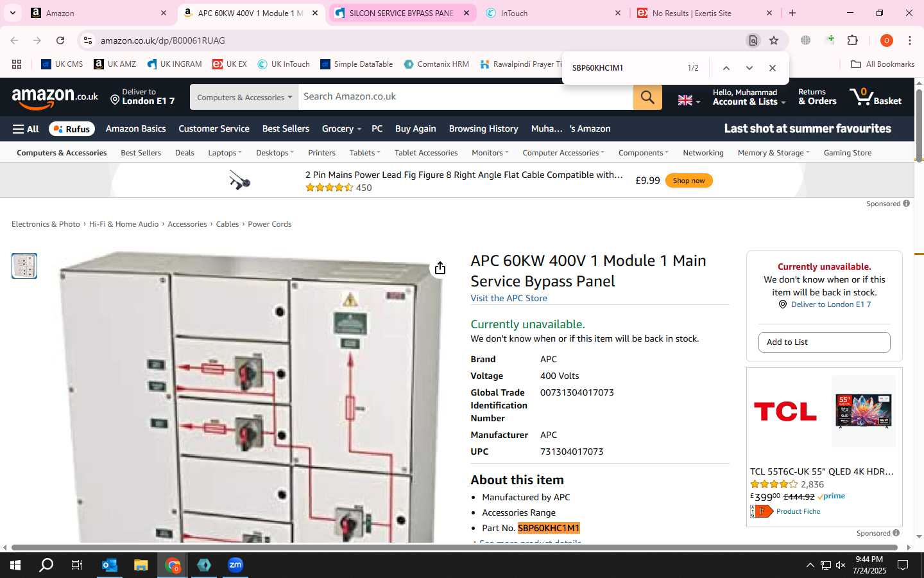924x578 pixels.
Task: Expand the Grocery navigation dropdown
Action: pyautogui.click(x=341, y=129)
